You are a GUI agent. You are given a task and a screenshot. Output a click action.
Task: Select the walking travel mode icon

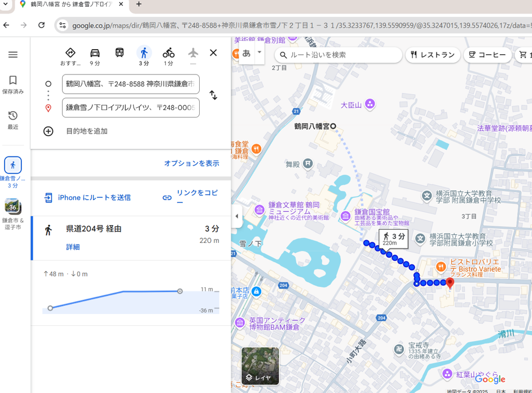tap(144, 53)
